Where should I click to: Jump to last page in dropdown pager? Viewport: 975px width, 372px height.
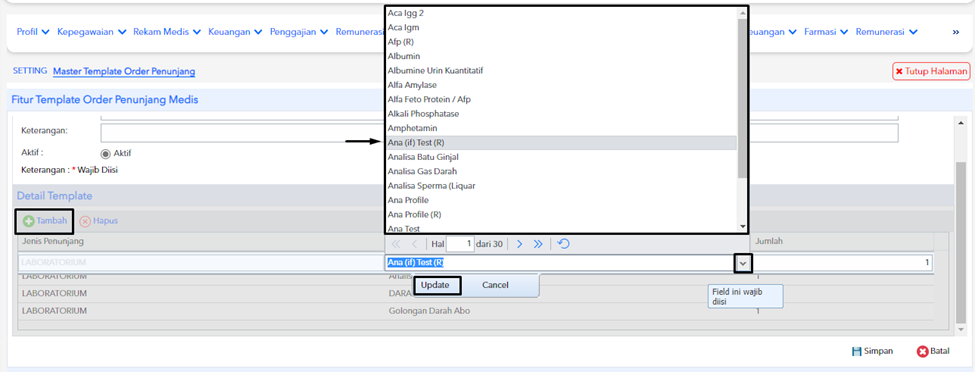tap(538, 244)
